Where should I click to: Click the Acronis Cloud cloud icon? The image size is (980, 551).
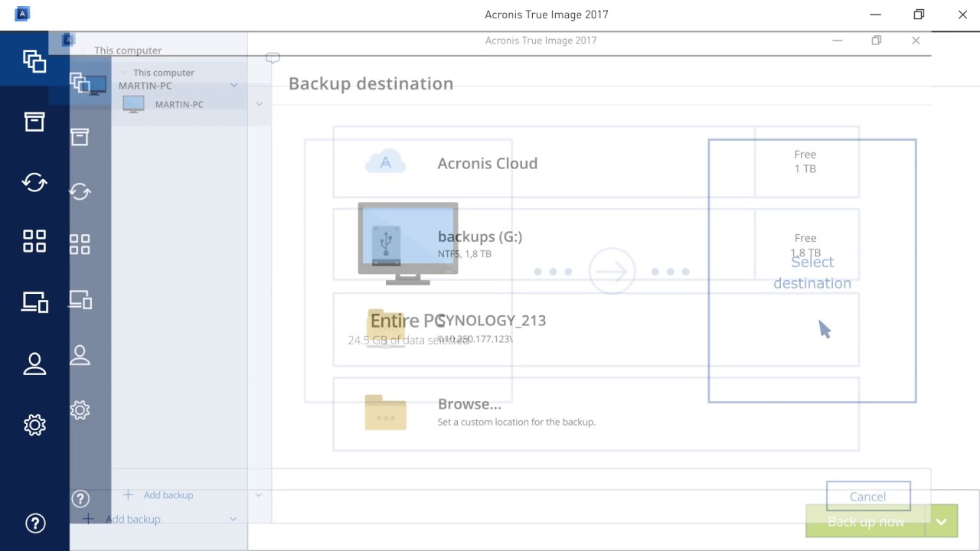click(x=386, y=162)
